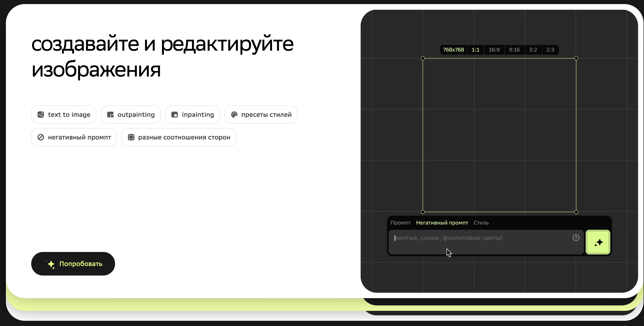The image size is (644, 326).
Task: Click the top-right canvas frame handle
Action: [576, 58]
